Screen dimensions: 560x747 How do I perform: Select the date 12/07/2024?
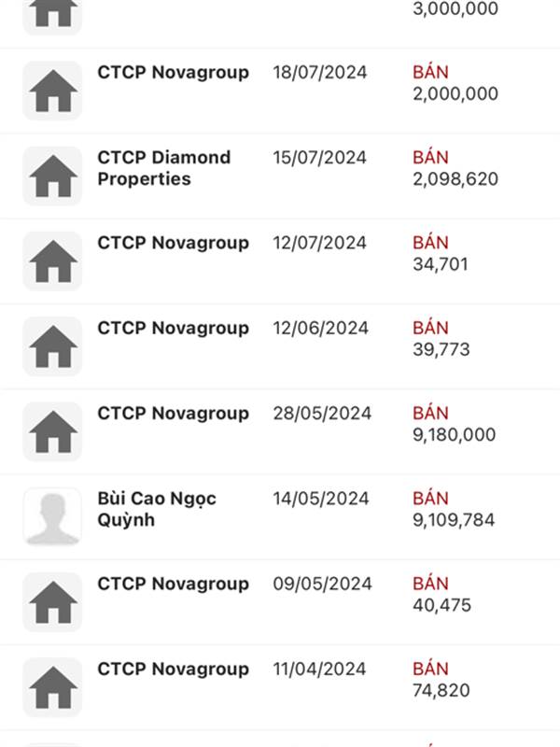tap(319, 243)
